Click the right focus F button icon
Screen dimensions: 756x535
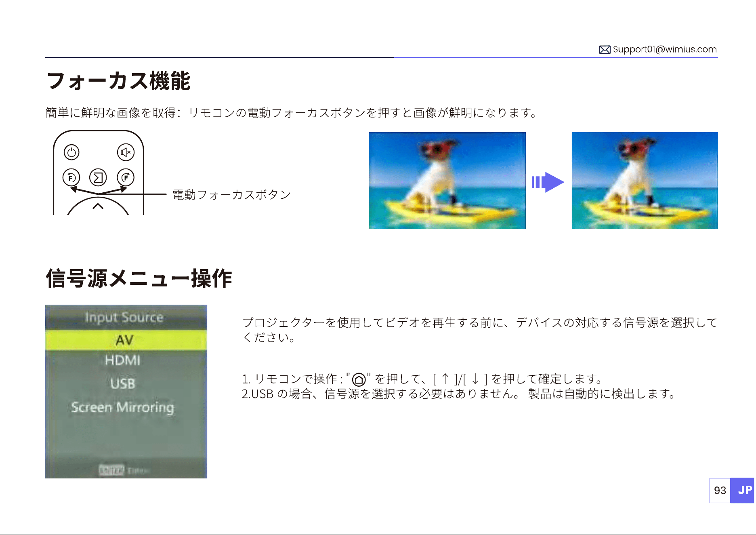126,177
